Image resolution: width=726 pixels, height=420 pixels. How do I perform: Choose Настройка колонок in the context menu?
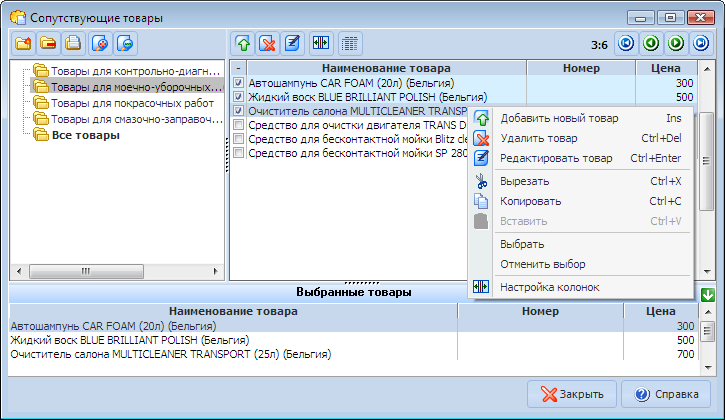click(x=549, y=287)
